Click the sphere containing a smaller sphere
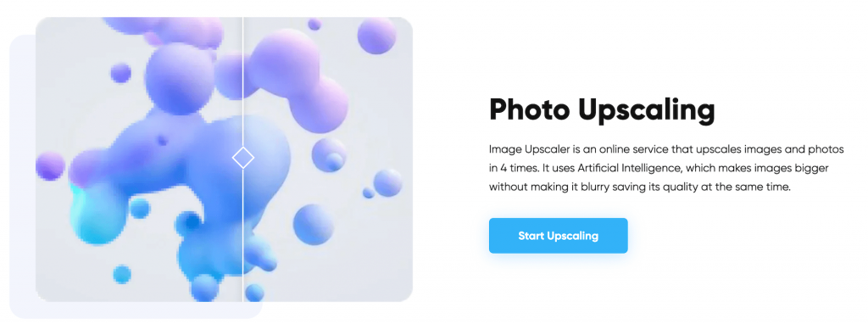This screenshot has height=324, width=868. (329, 154)
